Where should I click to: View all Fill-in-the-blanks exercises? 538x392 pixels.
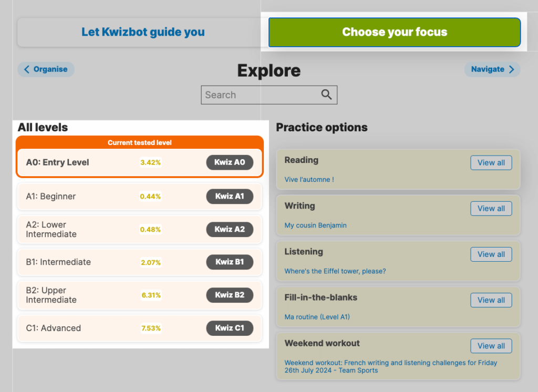click(491, 300)
